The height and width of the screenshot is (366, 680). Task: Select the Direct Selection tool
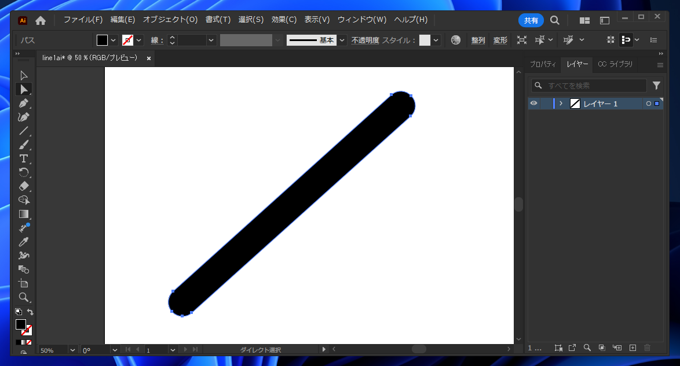point(23,89)
